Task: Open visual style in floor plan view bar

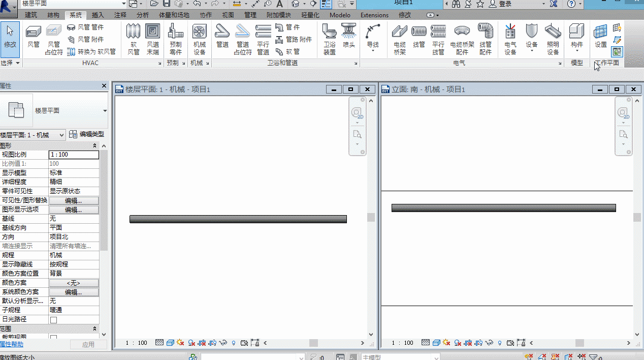Action: (171, 343)
